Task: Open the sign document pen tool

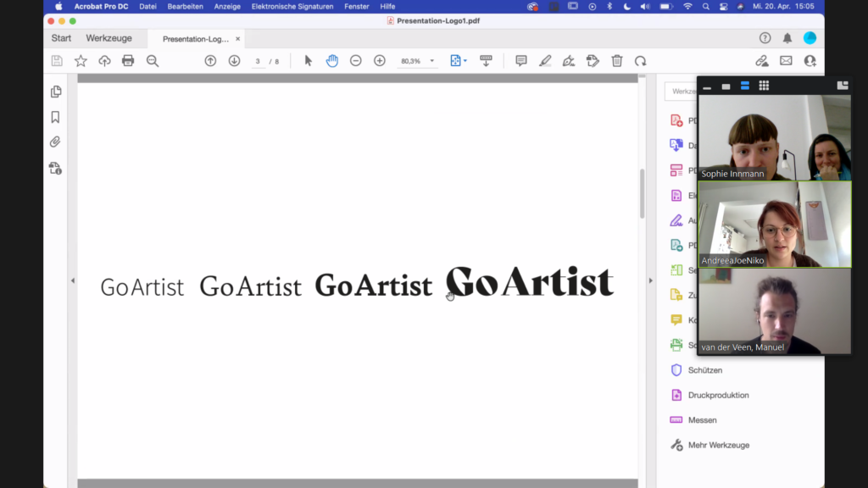Action: pos(569,61)
